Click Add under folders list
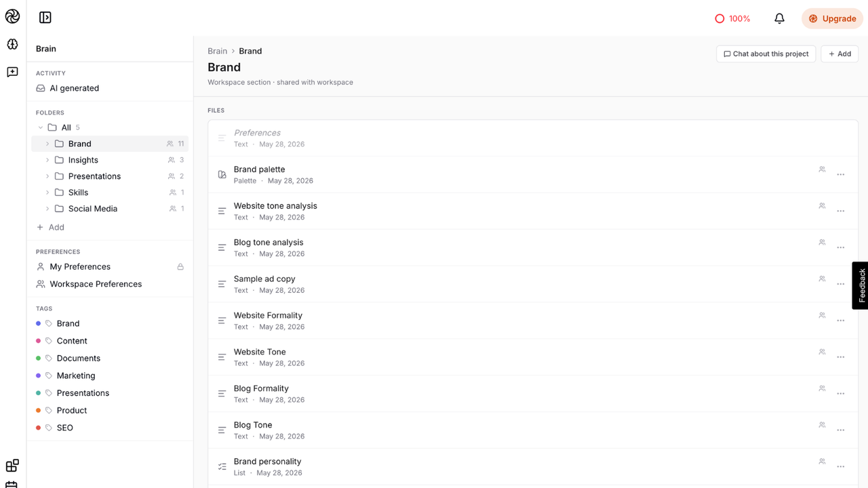868x488 pixels. point(50,227)
